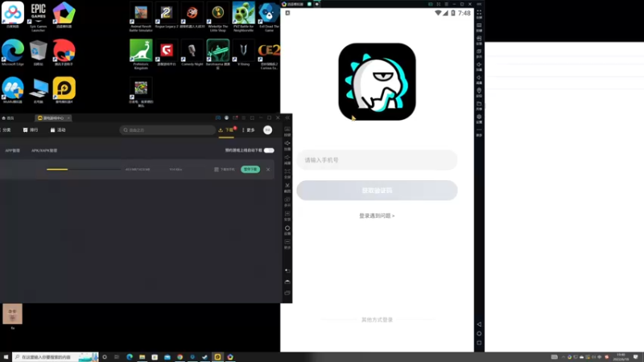Launch the V Rising desktop shortcut
Image resolution: width=644 pixels, height=362 pixels.
(244, 52)
